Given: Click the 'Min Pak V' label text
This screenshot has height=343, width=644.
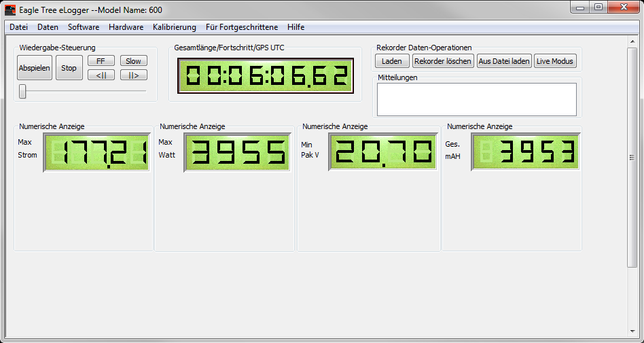Looking at the screenshot, I should click(310, 150).
